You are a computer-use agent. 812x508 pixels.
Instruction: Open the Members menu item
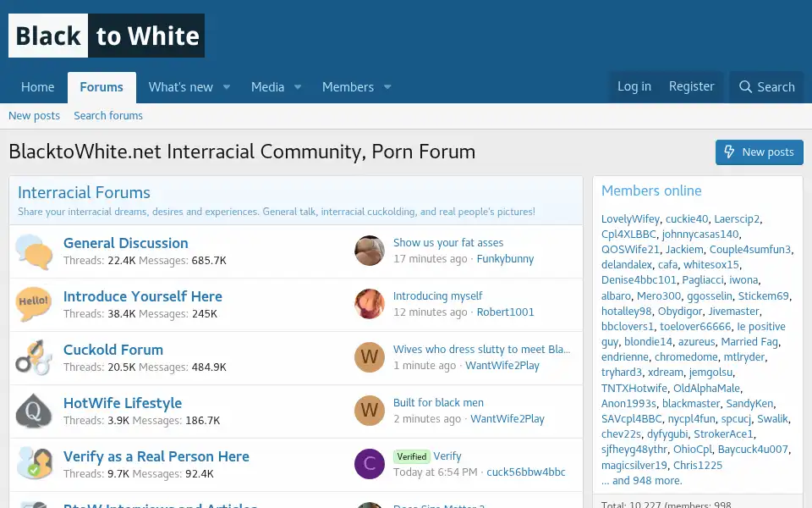(348, 87)
